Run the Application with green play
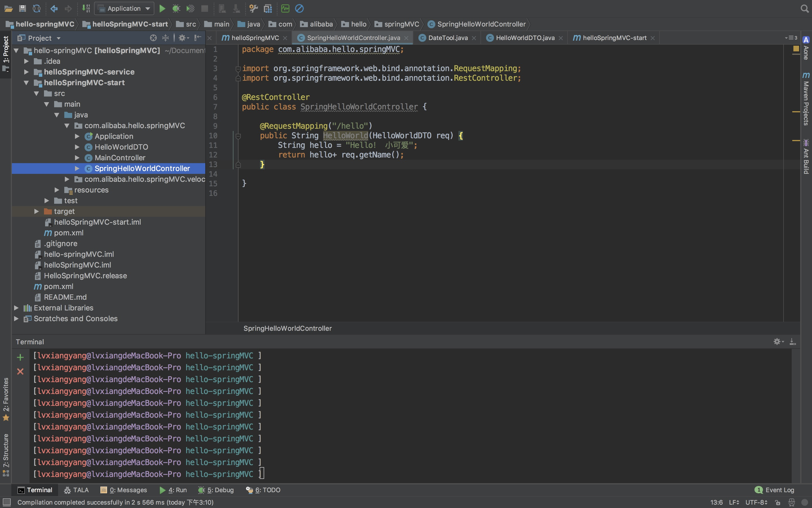 click(x=162, y=9)
